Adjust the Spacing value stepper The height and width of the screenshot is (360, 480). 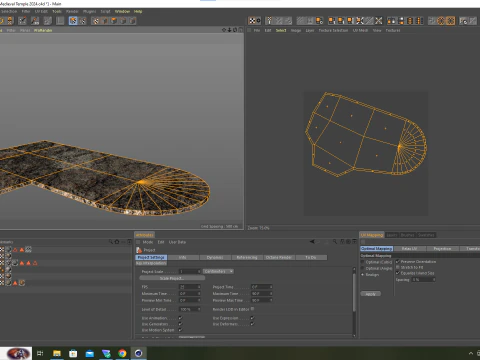pos(434,280)
